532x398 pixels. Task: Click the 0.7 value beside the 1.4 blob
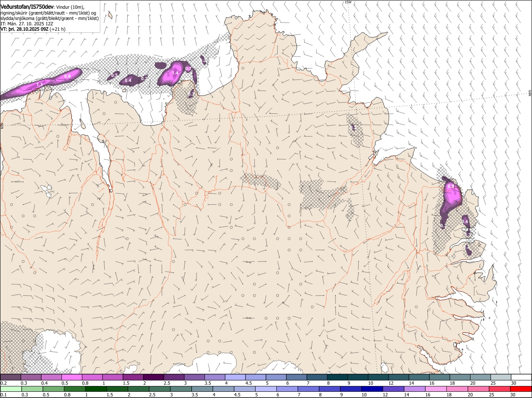[188, 69]
